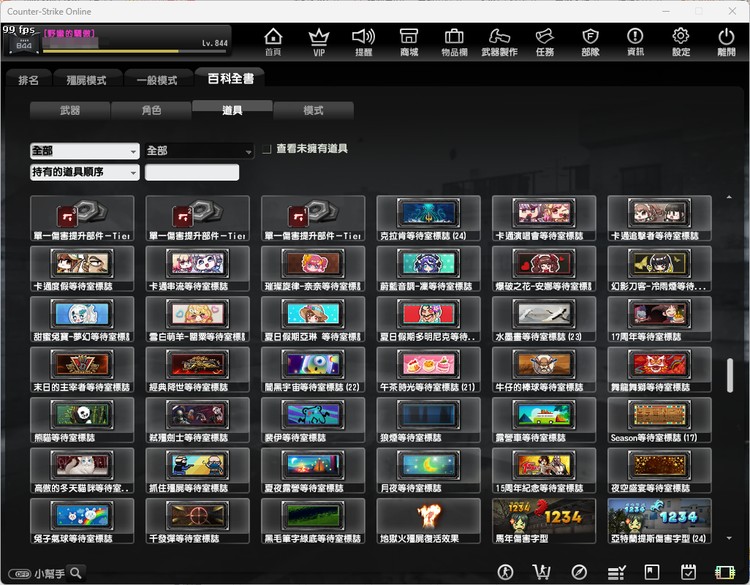Open the 設定 settings gear icon
The width and height of the screenshot is (750, 585).
tap(681, 42)
